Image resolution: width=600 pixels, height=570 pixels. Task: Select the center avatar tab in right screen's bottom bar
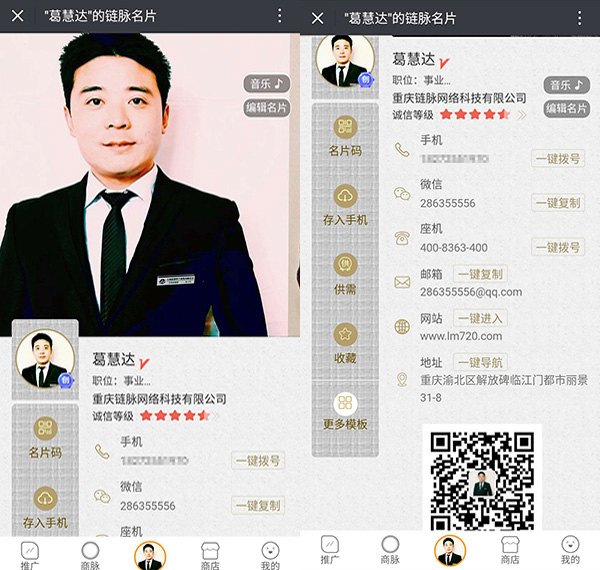click(x=450, y=550)
